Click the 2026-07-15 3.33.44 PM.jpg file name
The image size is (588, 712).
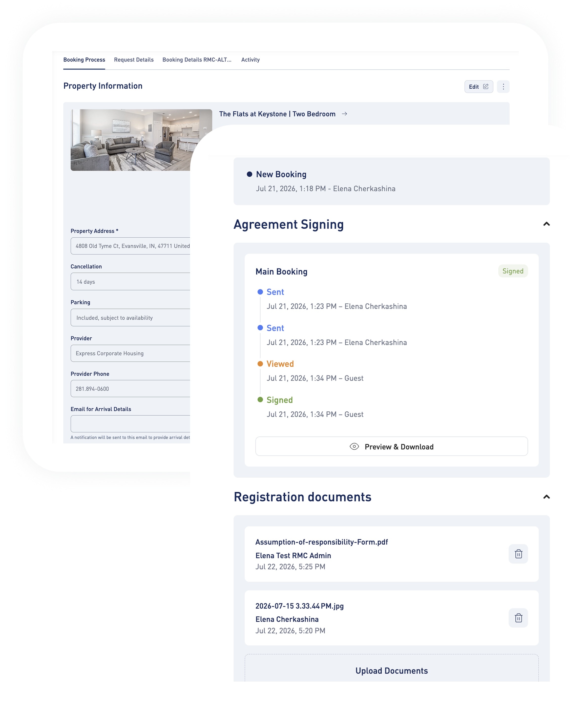tap(299, 606)
